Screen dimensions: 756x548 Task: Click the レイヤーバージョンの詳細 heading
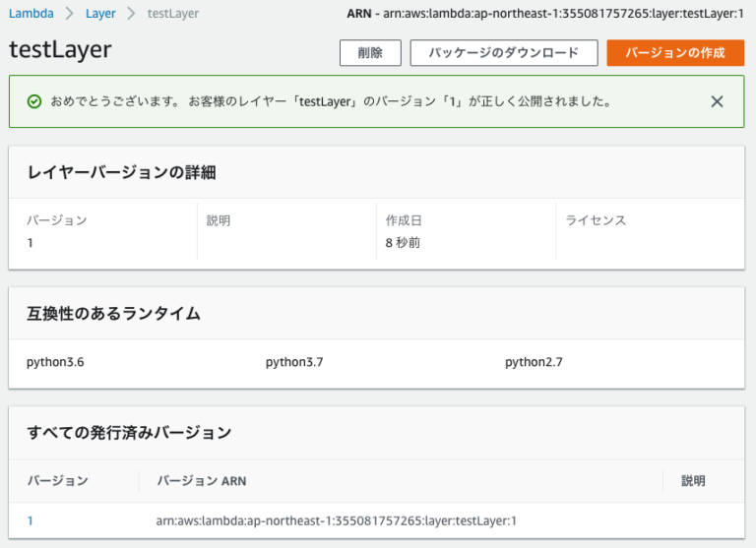[x=121, y=172]
